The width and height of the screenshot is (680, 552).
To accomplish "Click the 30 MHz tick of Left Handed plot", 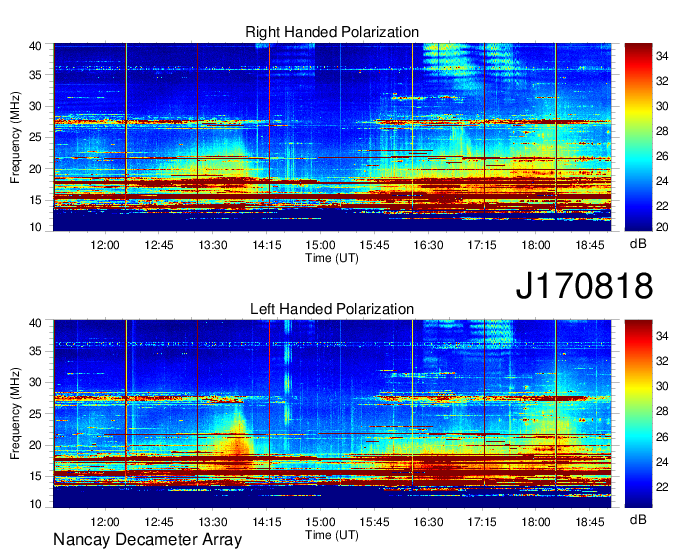I will click(x=35, y=382).
